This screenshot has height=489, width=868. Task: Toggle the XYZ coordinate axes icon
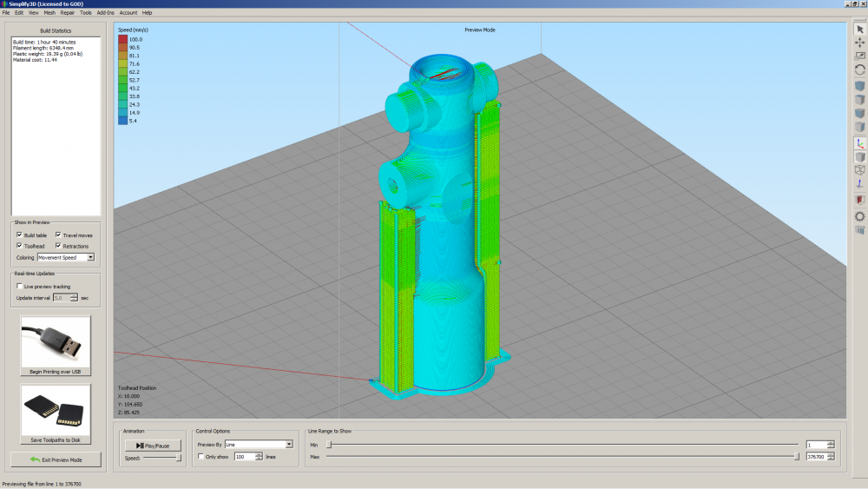coord(860,143)
